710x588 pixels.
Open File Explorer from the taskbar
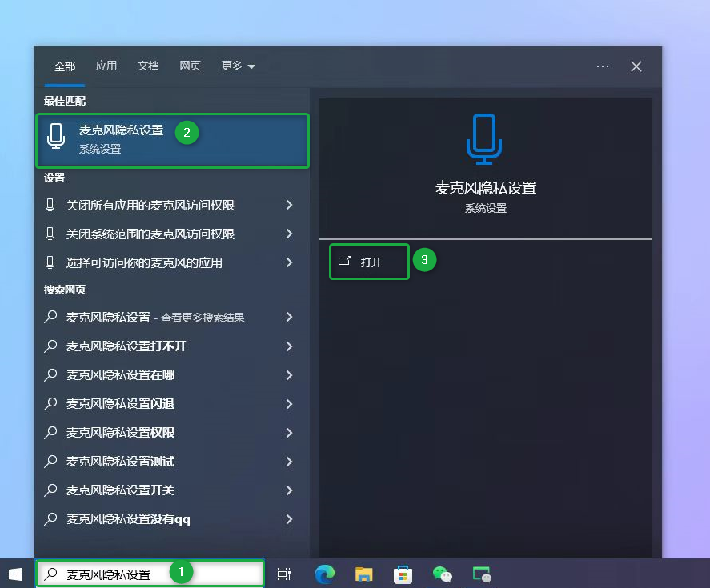point(363,574)
